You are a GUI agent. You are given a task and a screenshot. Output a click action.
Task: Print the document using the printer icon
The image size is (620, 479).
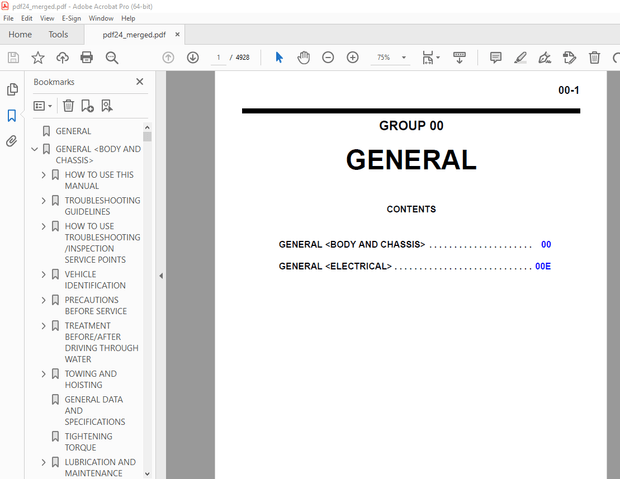(87, 58)
